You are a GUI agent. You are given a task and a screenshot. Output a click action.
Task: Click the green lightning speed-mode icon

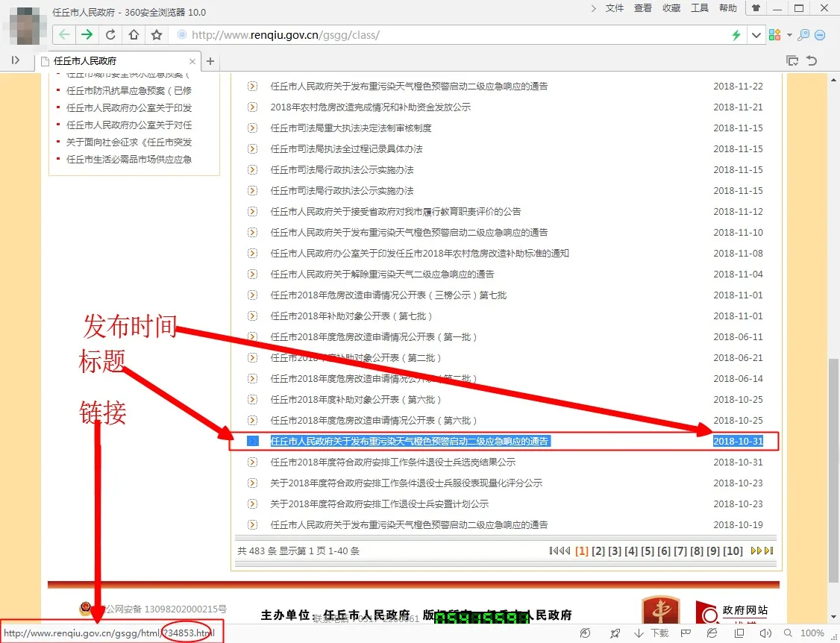736,35
